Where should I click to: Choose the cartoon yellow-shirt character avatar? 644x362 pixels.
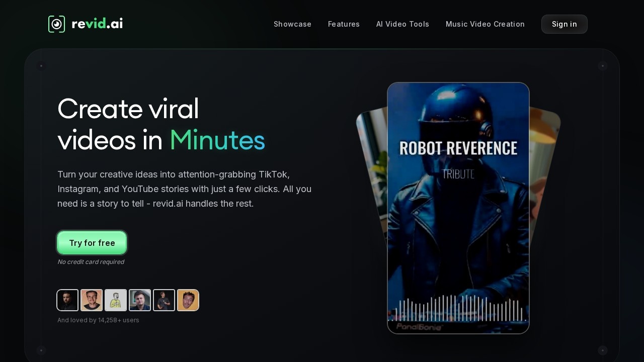pyautogui.click(x=116, y=300)
